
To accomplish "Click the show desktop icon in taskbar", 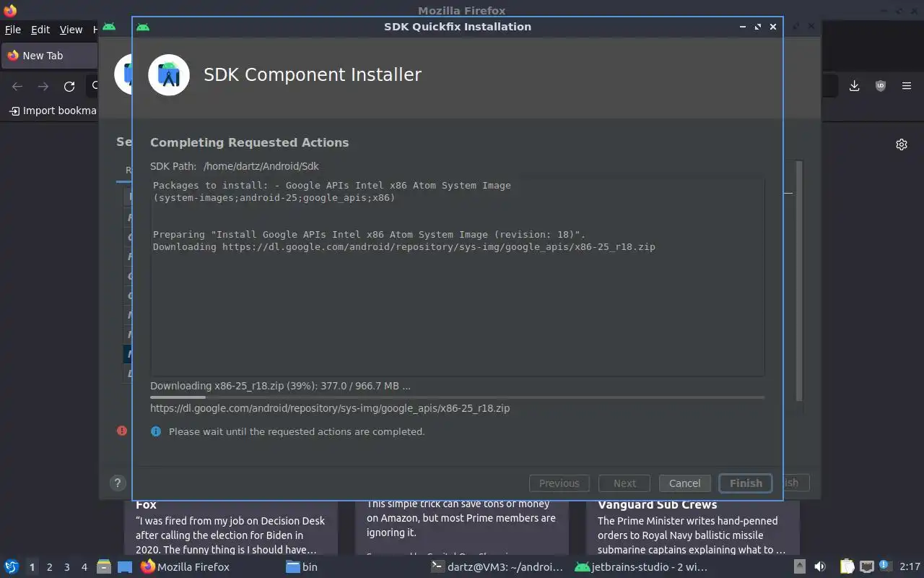I will pos(125,567).
